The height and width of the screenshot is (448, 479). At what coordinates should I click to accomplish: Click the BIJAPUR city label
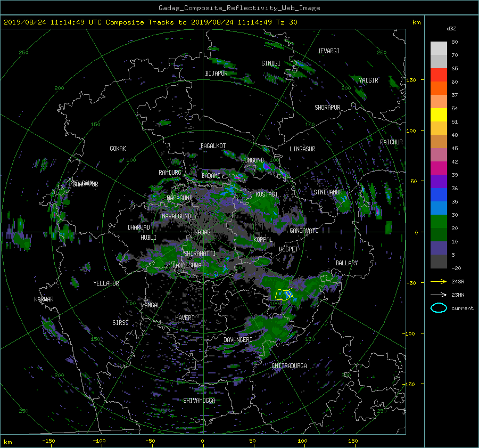click(x=216, y=74)
